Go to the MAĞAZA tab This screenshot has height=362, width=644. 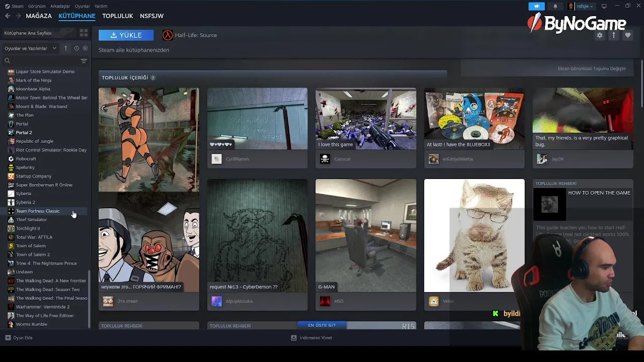pyautogui.click(x=39, y=16)
